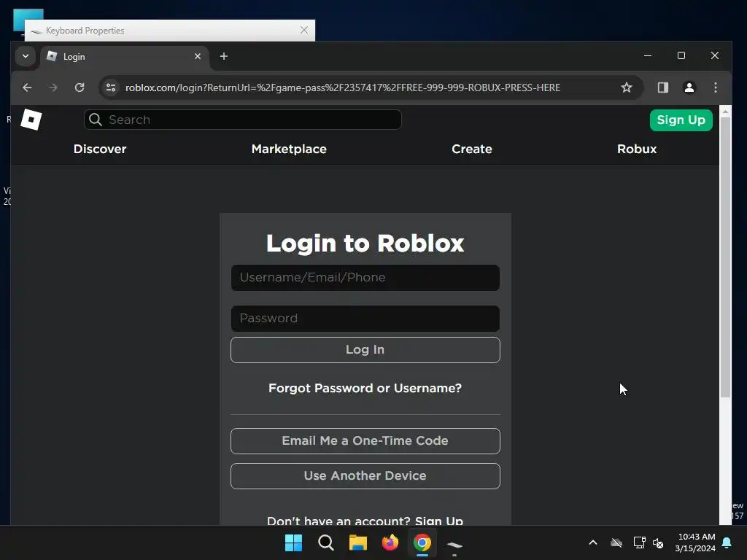This screenshot has width=747, height=560.
Task: Open the notifications bell icon
Action: tap(727, 542)
